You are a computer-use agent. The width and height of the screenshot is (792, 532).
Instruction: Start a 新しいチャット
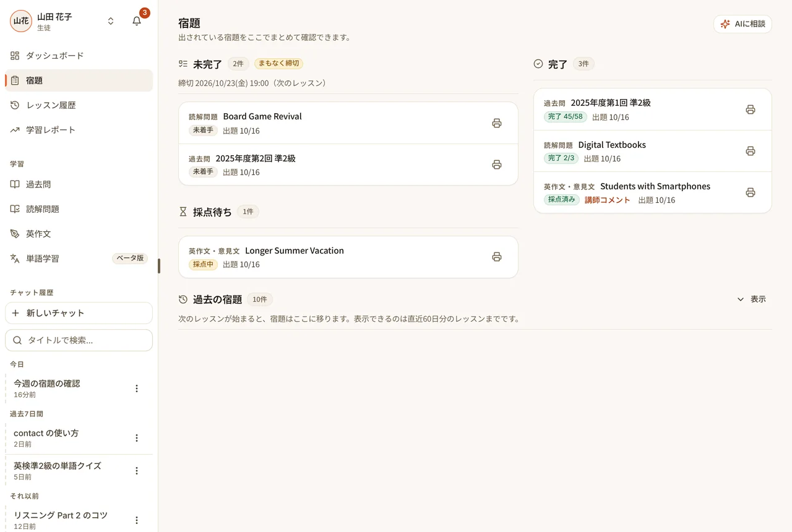coord(79,313)
